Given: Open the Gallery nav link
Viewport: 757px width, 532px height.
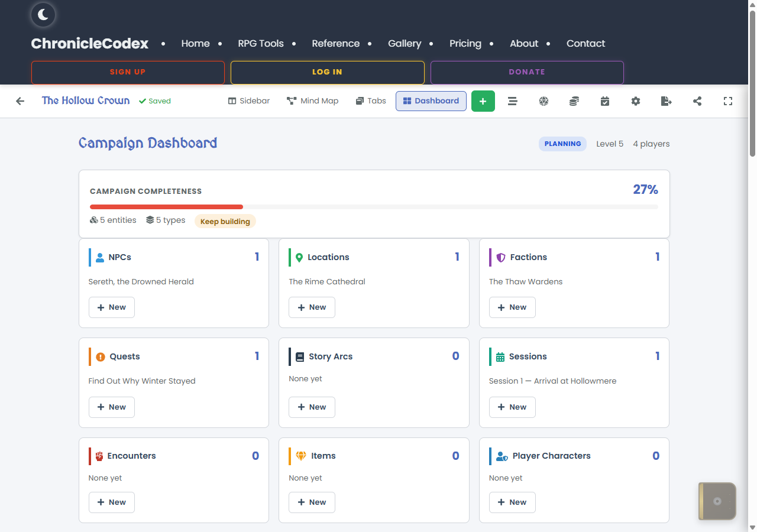Looking at the screenshot, I should click(405, 43).
